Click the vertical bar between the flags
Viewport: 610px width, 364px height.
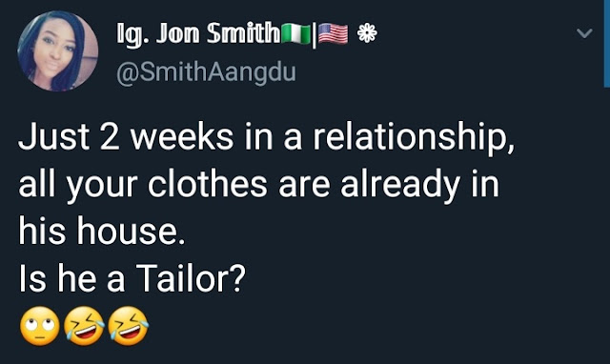pos(315,36)
